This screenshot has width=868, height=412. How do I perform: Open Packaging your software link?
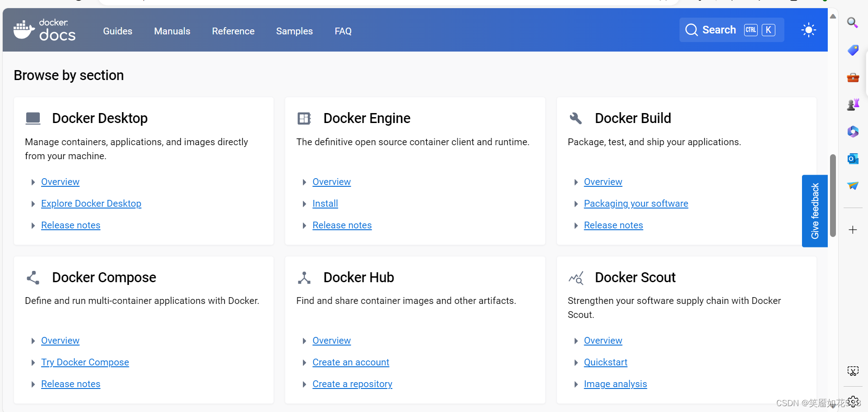coord(636,204)
